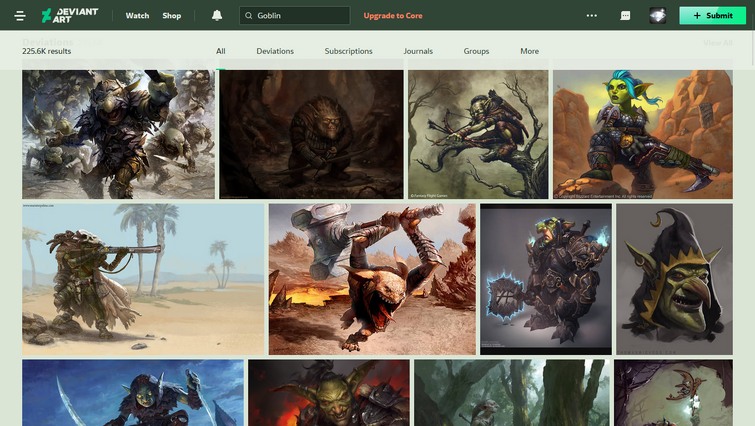Open the three-dots more options menu
This screenshot has height=426, width=755.
(x=592, y=15)
